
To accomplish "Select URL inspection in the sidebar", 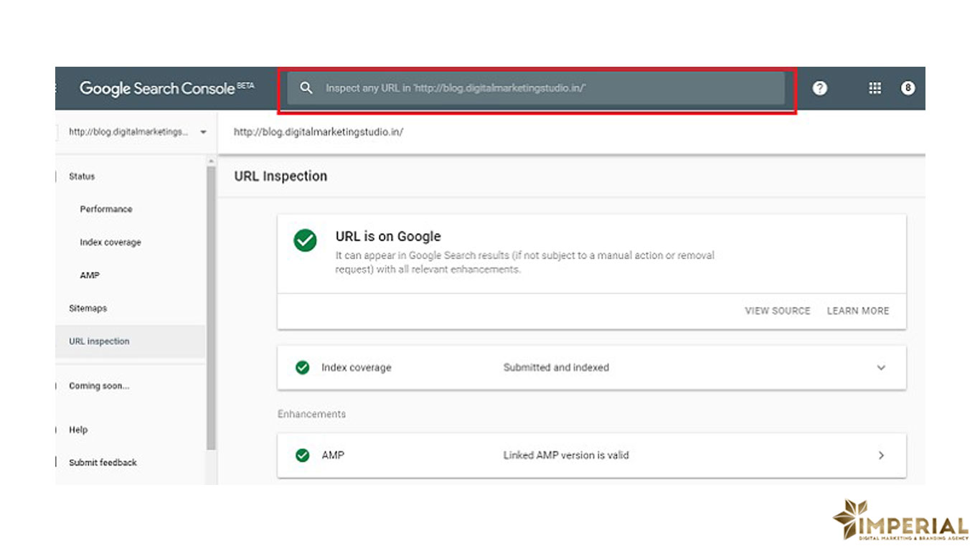I will (x=99, y=342).
